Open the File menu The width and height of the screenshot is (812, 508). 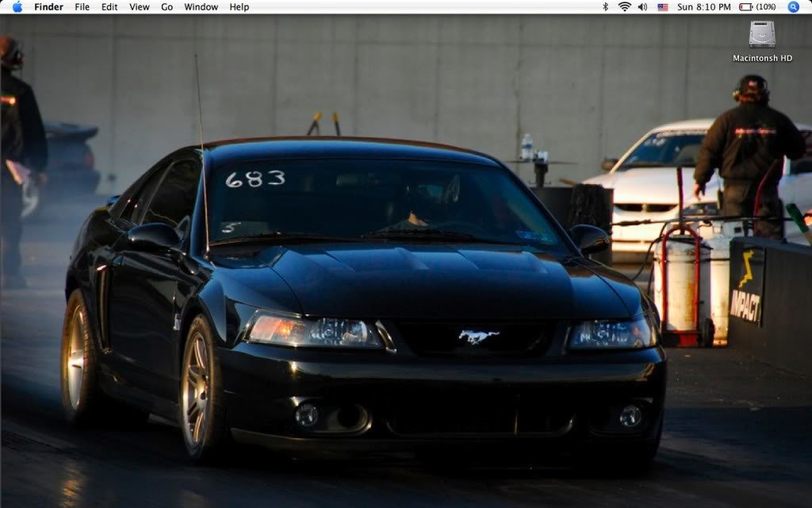82,6
